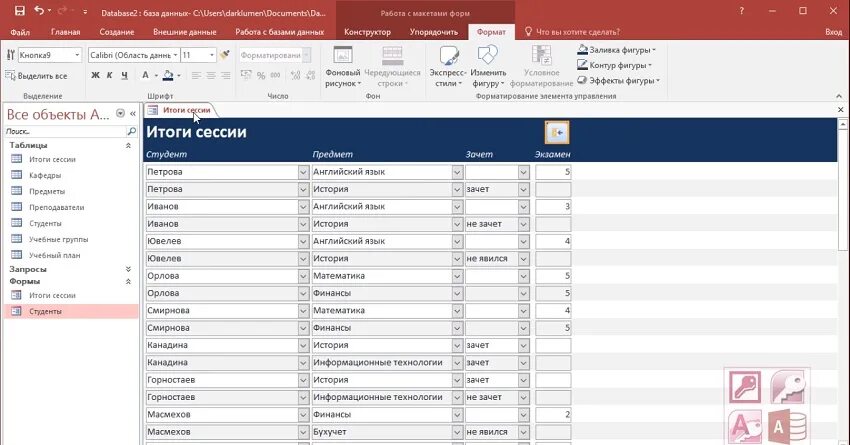This screenshot has height=445, width=850.
Task: Open Зачет dropdown in Иванов История row
Action: click(x=523, y=224)
